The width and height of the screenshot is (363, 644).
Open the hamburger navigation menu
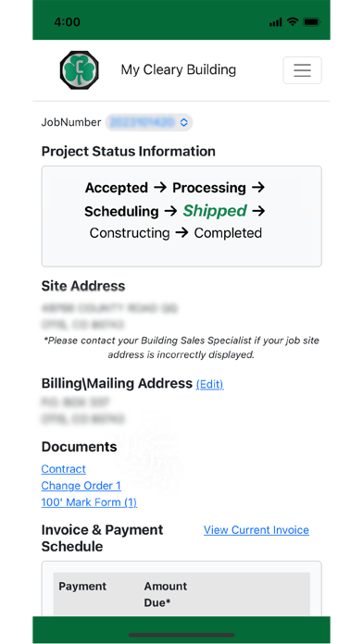coord(302,70)
